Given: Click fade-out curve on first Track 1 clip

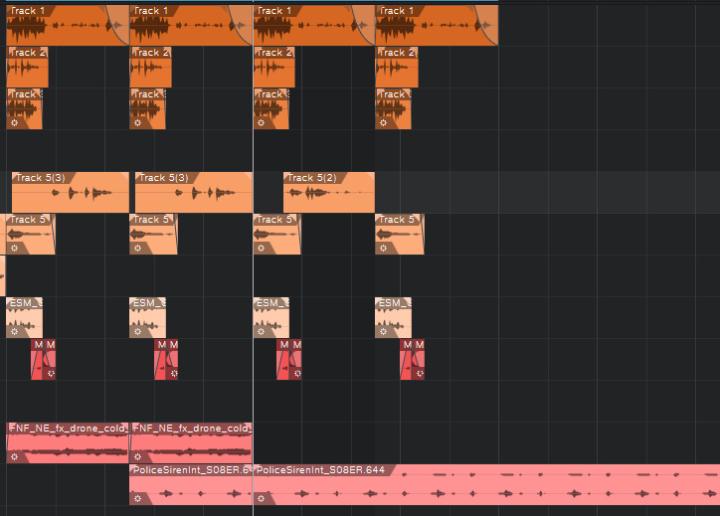Looking at the screenshot, I should click(x=117, y=25).
